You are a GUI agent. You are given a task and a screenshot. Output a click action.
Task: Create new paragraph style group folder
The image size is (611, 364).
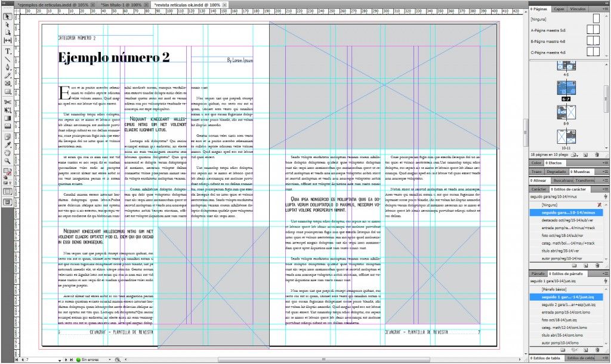[x=564, y=350]
